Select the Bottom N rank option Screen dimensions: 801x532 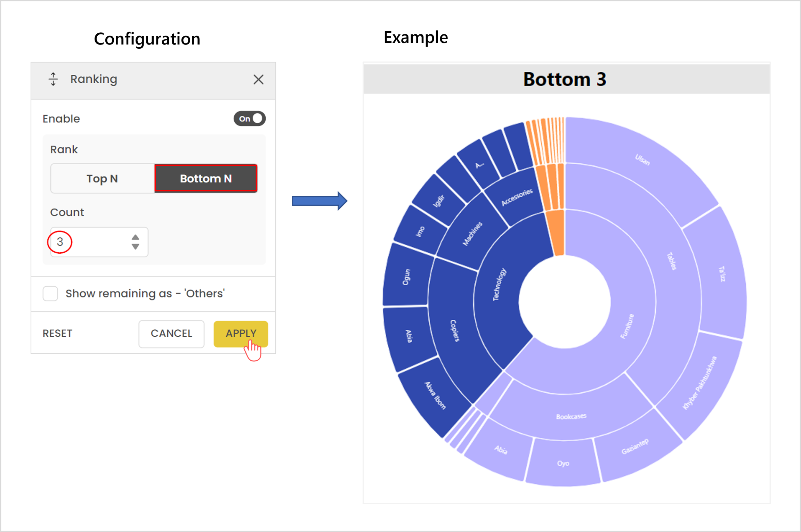206,179
